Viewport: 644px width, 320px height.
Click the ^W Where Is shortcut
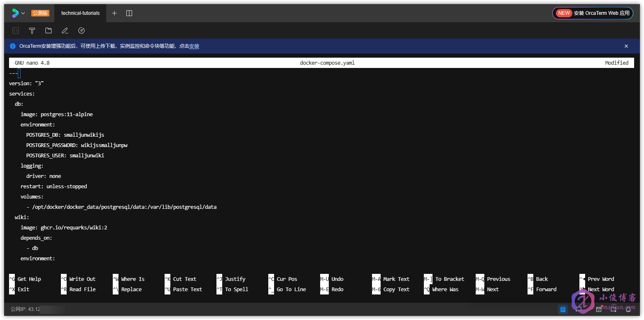click(129, 279)
